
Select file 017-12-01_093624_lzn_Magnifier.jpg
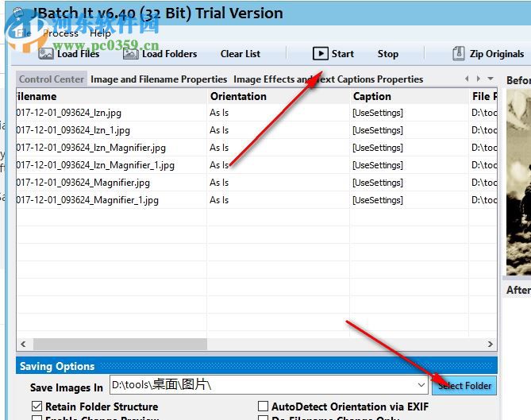91,148
